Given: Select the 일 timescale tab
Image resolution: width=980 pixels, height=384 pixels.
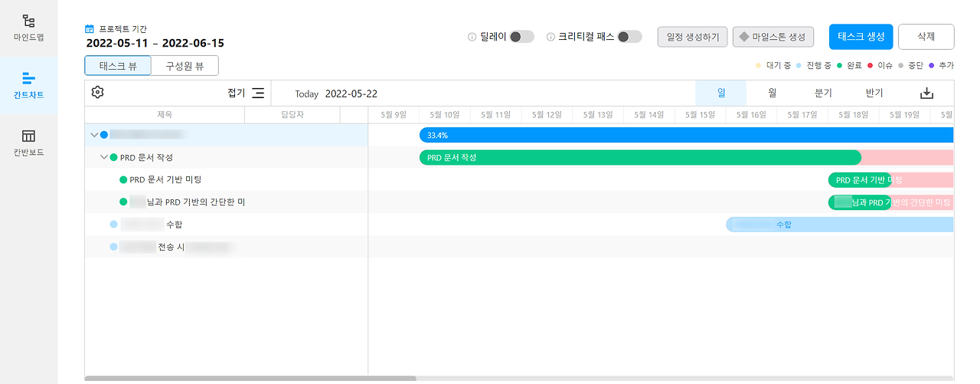Looking at the screenshot, I should click(x=720, y=93).
